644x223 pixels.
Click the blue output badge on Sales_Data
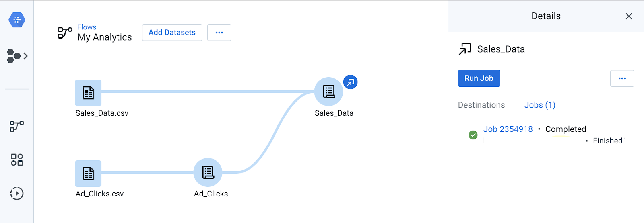(351, 82)
